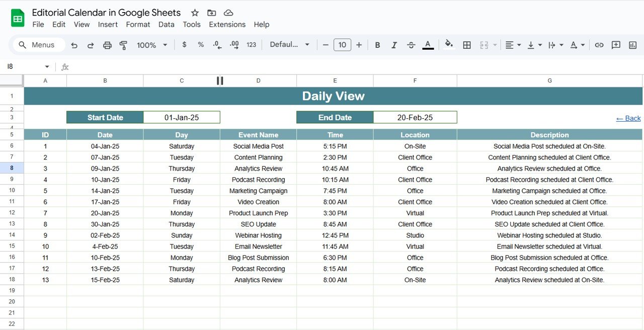Open the Format menu
This screenshot has height=330, width=644.
[x=138, y=24]
